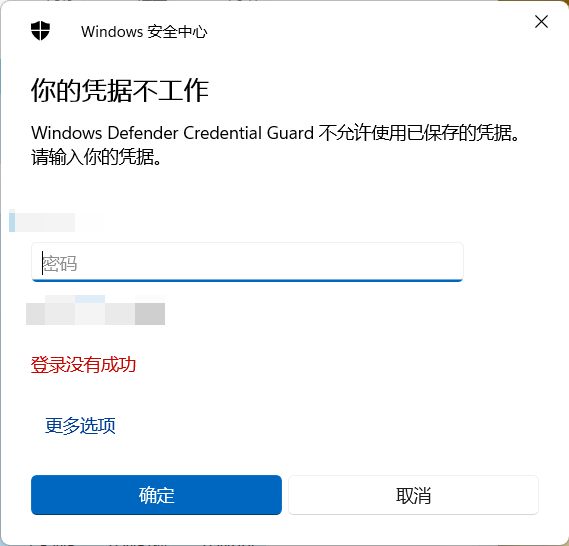Click the Windows Security shield icon
The height and width of the screenshot is (546, 569).
tap(40, 31)
